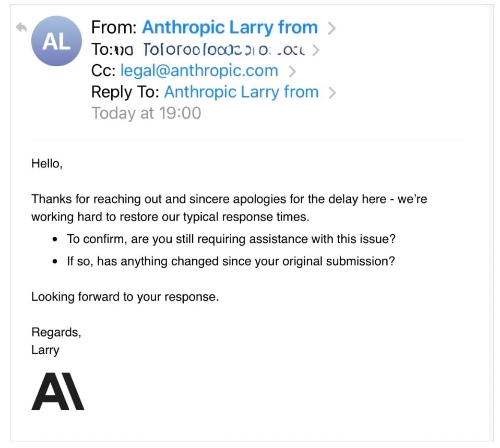Click 'Looking forward to your response' line
Viewport: 500px width, 448px height.
tap(125, 297)
